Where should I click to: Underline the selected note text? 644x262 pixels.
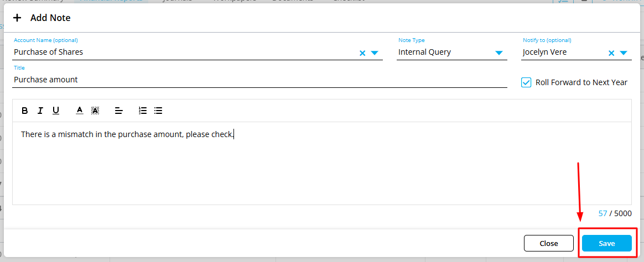(x=56, y=111)
